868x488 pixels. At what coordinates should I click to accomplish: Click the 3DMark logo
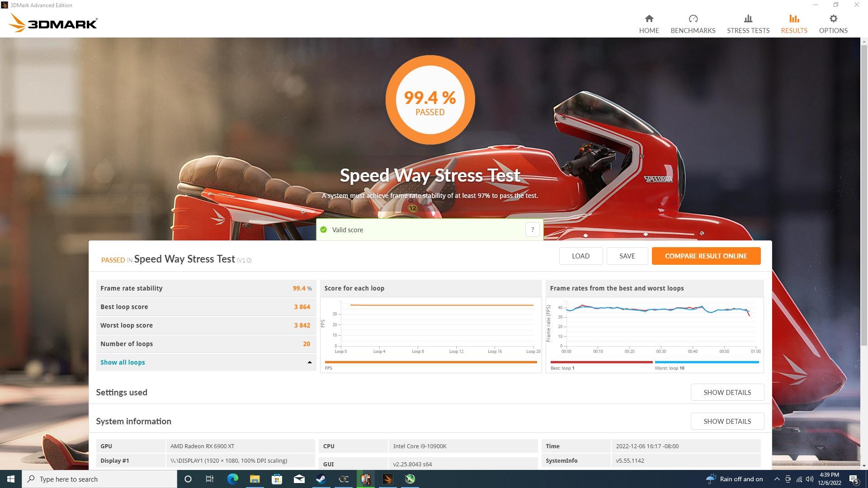coord(53,23)
